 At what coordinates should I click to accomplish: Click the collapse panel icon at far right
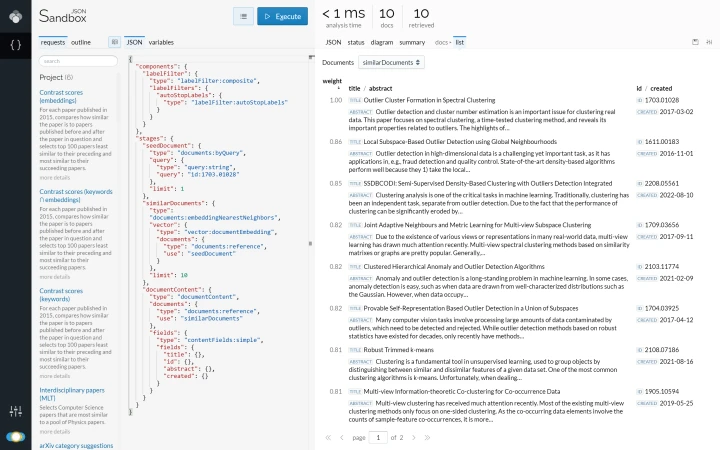pyautogui.click(x=709, y=42)
